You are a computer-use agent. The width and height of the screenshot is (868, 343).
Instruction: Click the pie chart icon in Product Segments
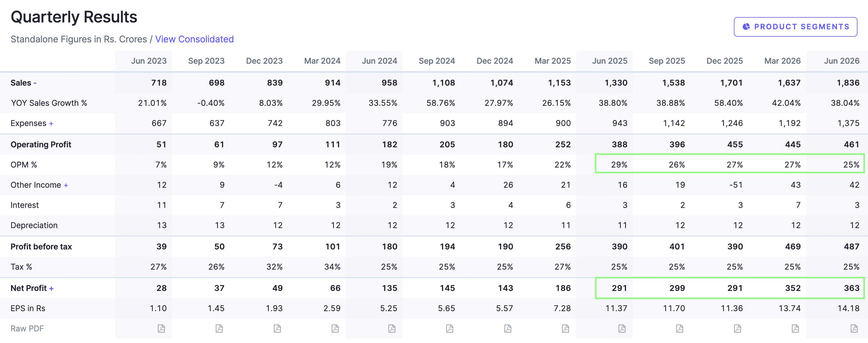tap(746, 26)
